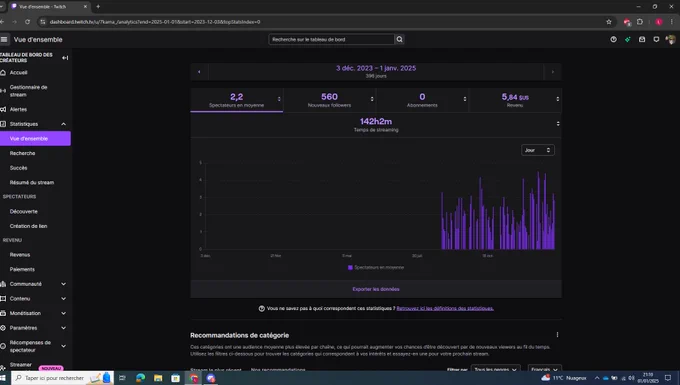This screenshot has height=385, width=680.
Task: Open the Chrome profile icon
Action: [x=659, y=22]
